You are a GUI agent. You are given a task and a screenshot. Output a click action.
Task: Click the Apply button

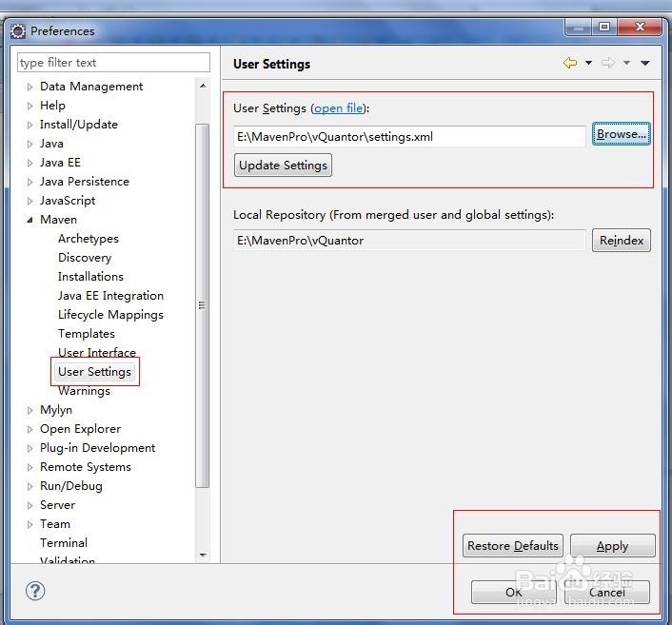pos(612,546)
